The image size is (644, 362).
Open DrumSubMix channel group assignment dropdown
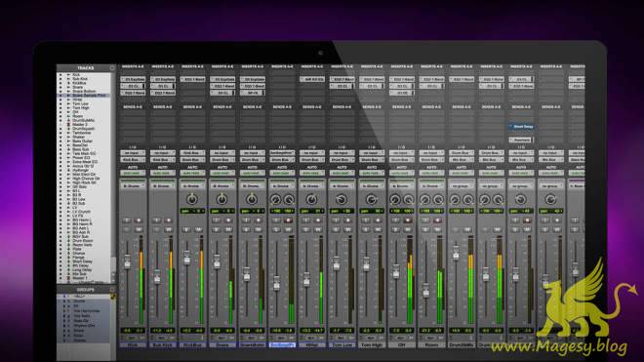pyautogui.click(x=462, y=186)
